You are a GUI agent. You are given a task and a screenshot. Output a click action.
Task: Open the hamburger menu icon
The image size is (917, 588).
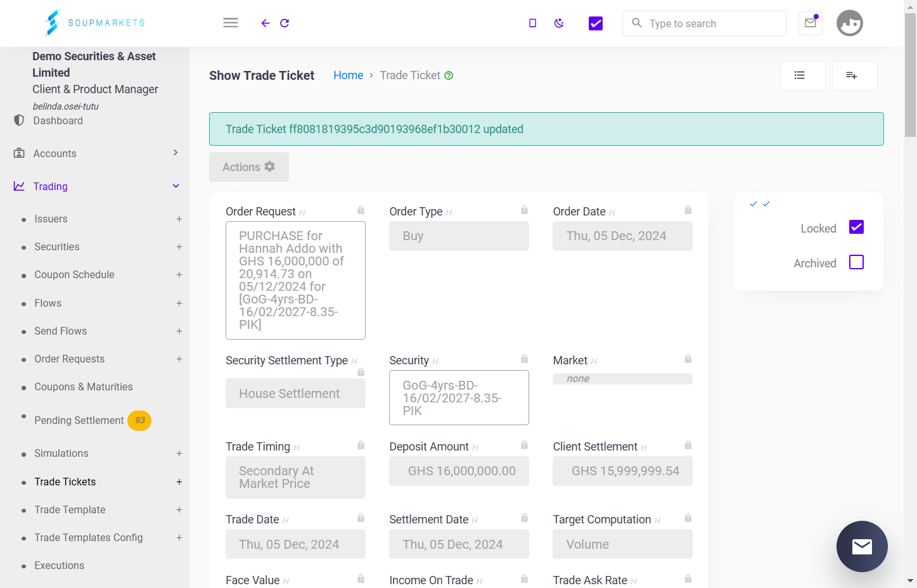click(x=231, y=23)
